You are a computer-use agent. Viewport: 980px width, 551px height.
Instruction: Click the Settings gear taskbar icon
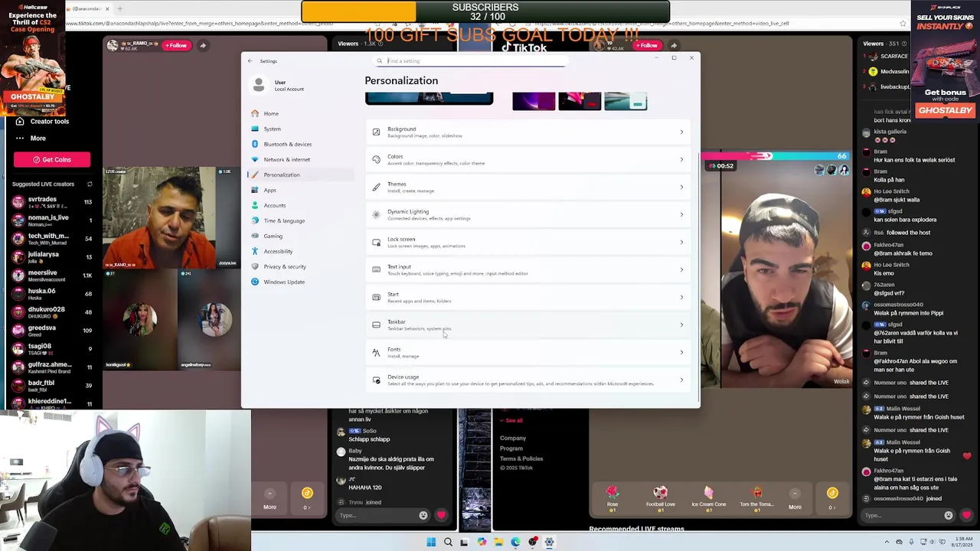click(549, 542)
